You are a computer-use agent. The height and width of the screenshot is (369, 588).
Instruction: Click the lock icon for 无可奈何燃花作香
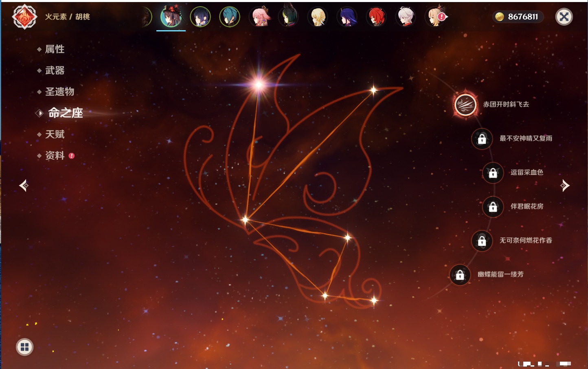pos(482,241)
